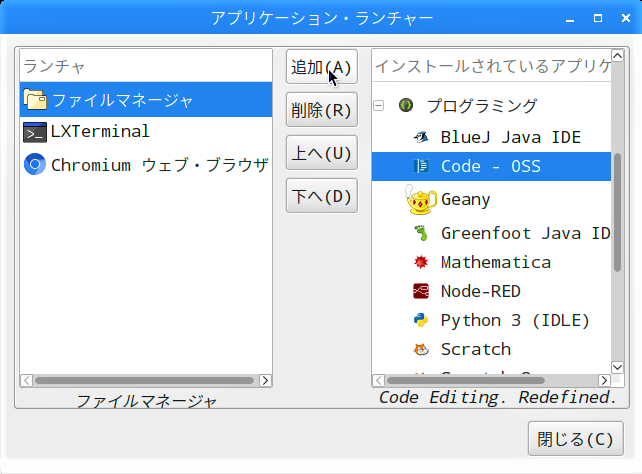Viewport: 642px width, 474px height.
Task: Click the Geany lamp icon
Action: [420, 200]
